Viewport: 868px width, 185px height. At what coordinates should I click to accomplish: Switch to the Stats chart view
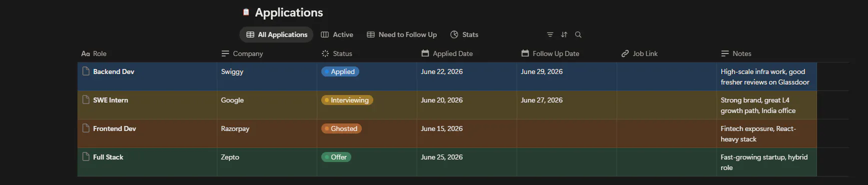click(x=464, y=34)
